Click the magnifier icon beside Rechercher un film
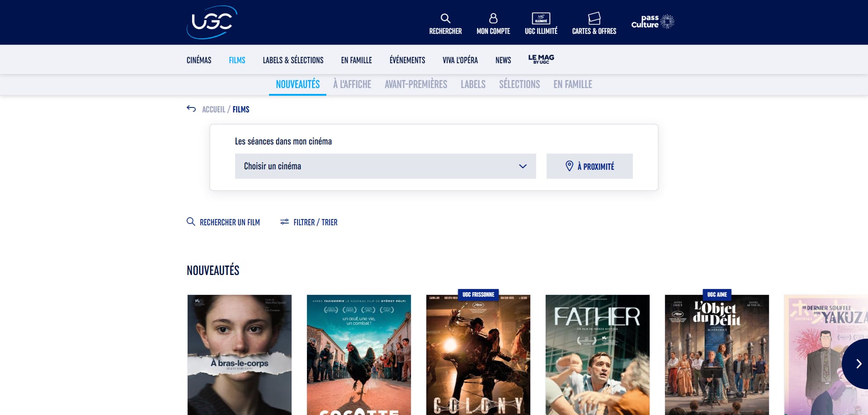The height and width of the screenshot is (415, 868). 191,222
